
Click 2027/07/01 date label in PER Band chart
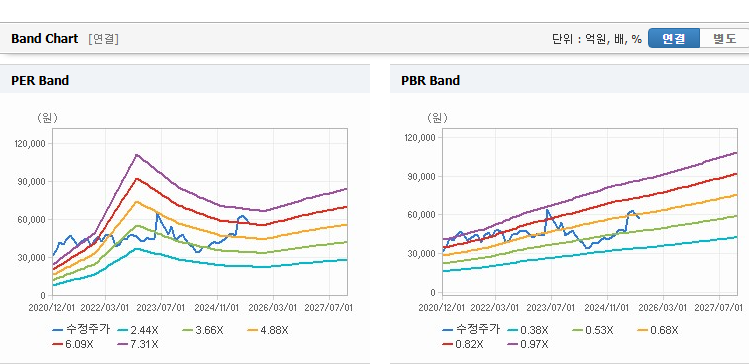tap(330, 307)
